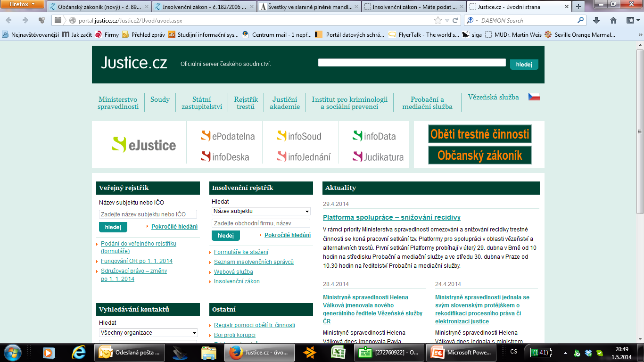This screenshot has width=644, height=362.
Task: Open the eJustice logo tile
Action: [144, 145]
